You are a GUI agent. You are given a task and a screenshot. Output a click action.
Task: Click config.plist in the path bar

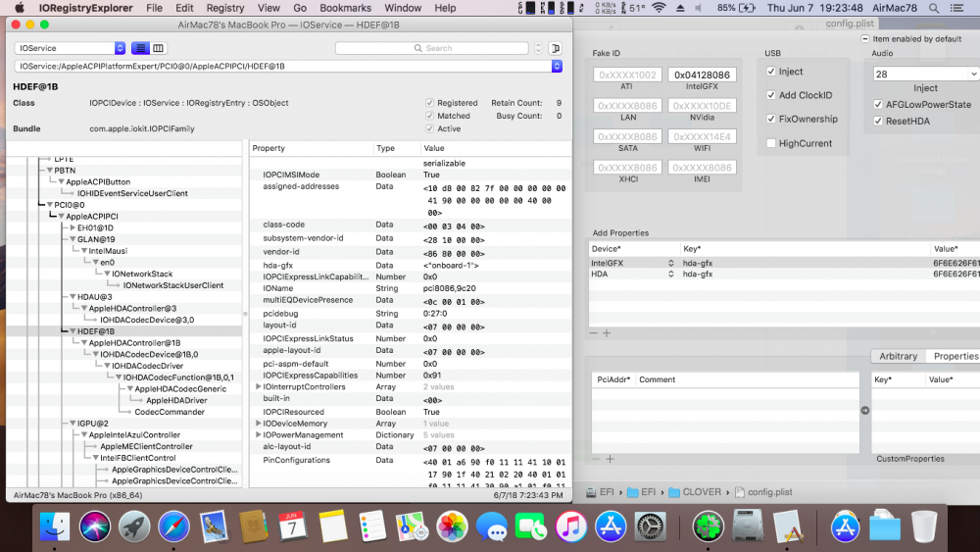pos(763,492)
